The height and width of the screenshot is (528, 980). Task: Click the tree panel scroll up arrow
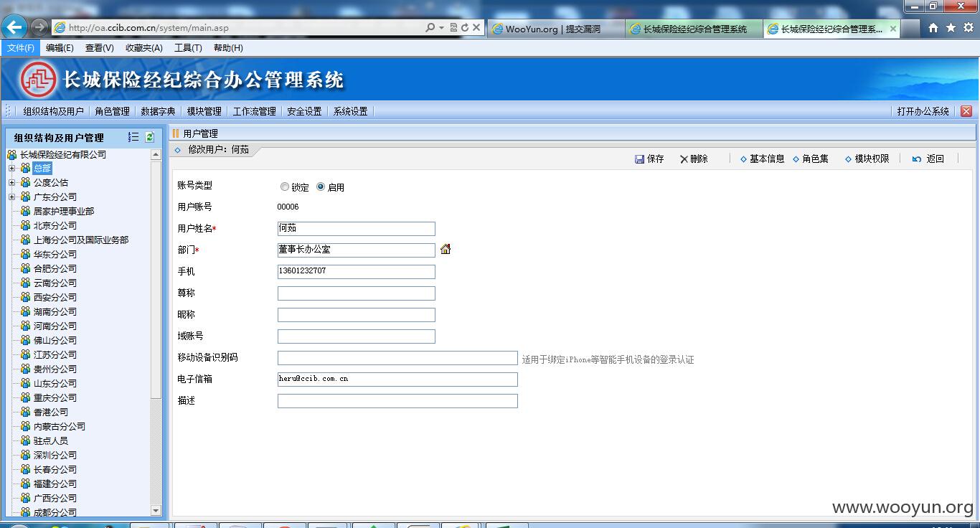pos(156,154)
